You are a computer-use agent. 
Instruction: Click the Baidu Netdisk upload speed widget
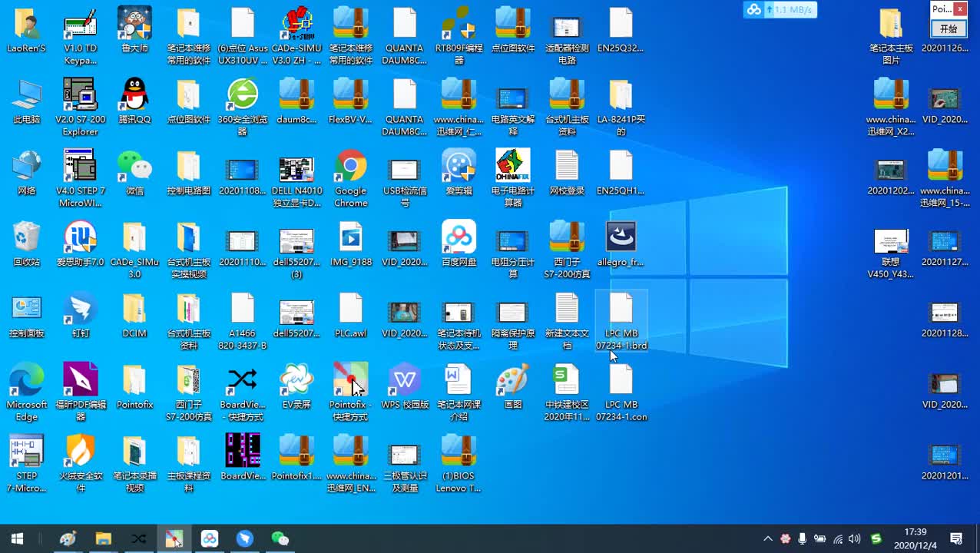[780, 9]
